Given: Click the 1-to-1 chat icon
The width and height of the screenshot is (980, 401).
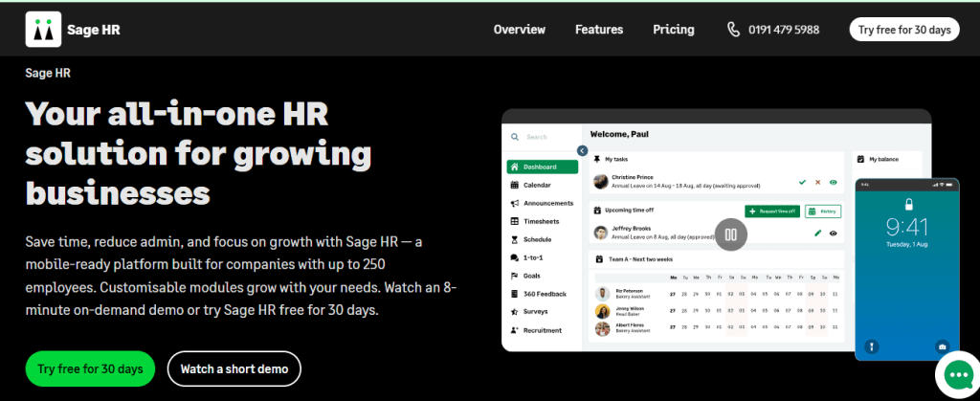Looking at the screenshot, I should [x=515, y=257].
